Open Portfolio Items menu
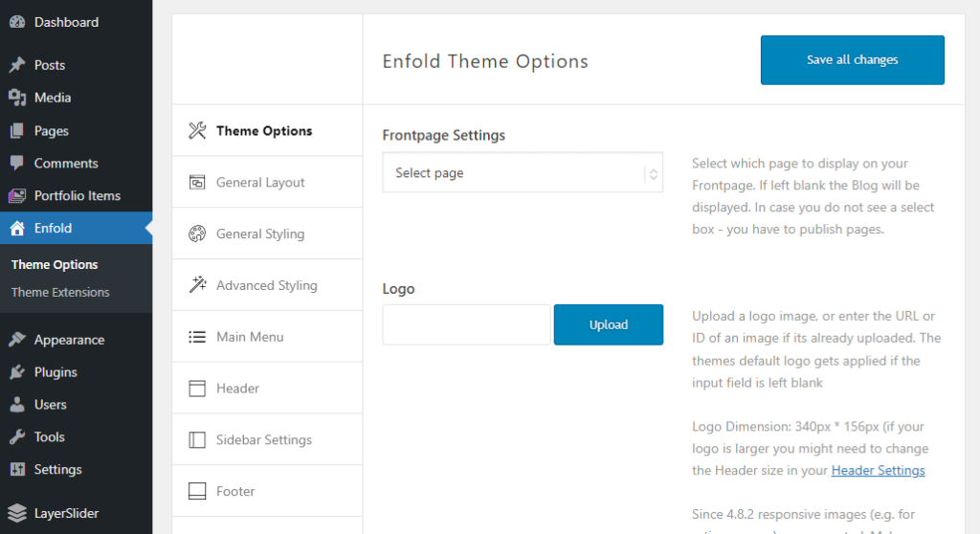980x534 pixels. pyautogui.click(x=77, y=196)
